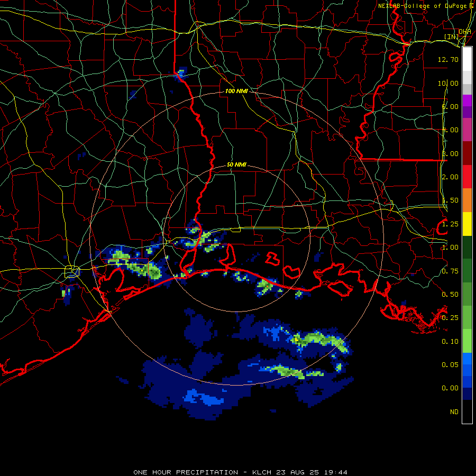Click the dark green 1.00 legend swatch
This screenshot has height=476, width=476.
coord(467,247)
